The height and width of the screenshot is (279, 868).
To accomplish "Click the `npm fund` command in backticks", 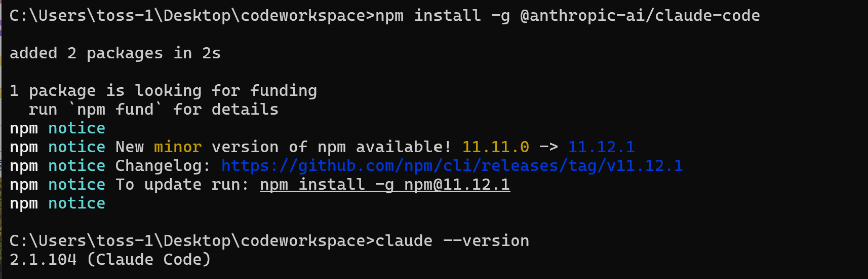I will click(115, 110).
